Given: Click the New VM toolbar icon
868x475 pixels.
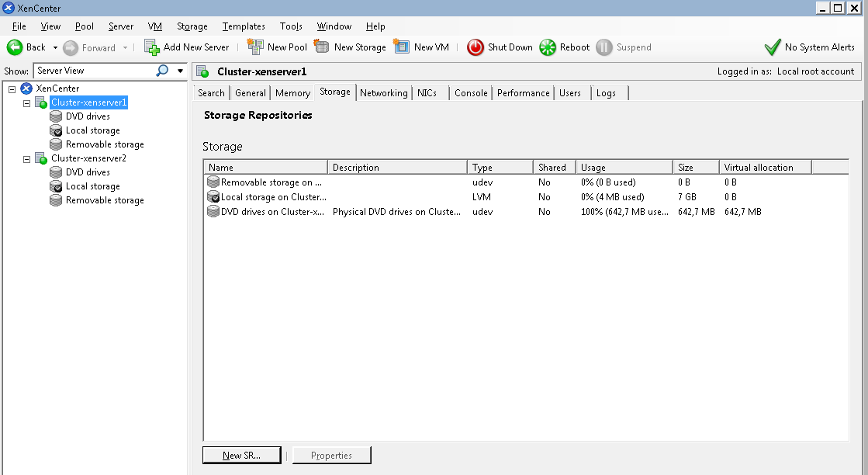Looking at the screenshot, I should pyautogui.click(x=402, y=47).
